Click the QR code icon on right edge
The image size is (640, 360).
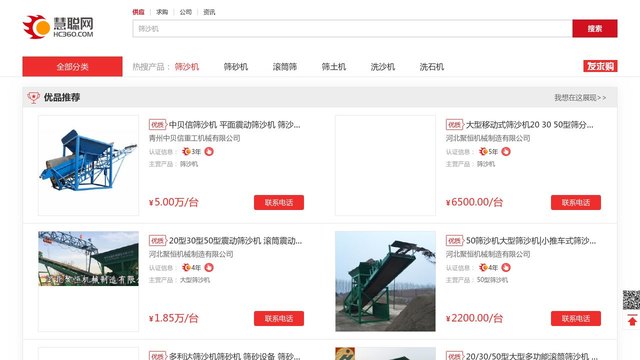(631, 300)
